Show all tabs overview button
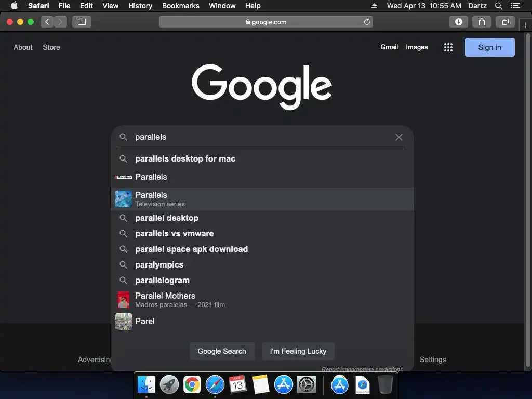The width and height of the screenshot is (532, 399). coord(505,22)
